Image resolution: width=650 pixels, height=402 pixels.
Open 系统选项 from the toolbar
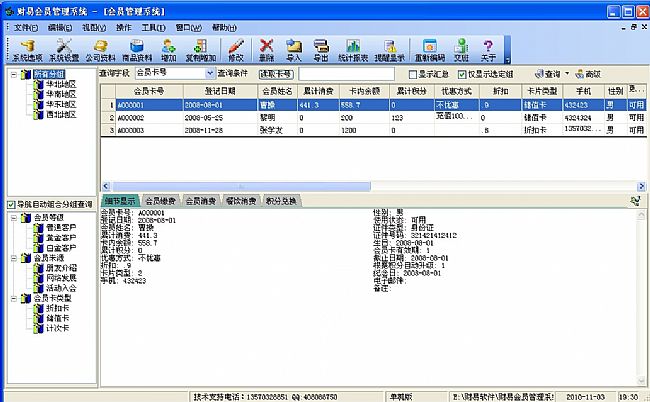tap(27, 51)
